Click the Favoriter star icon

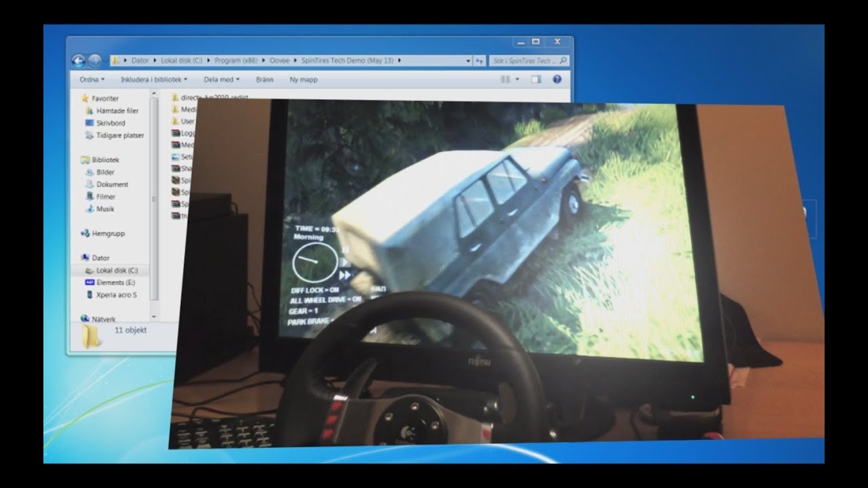[x=85, y=98]
